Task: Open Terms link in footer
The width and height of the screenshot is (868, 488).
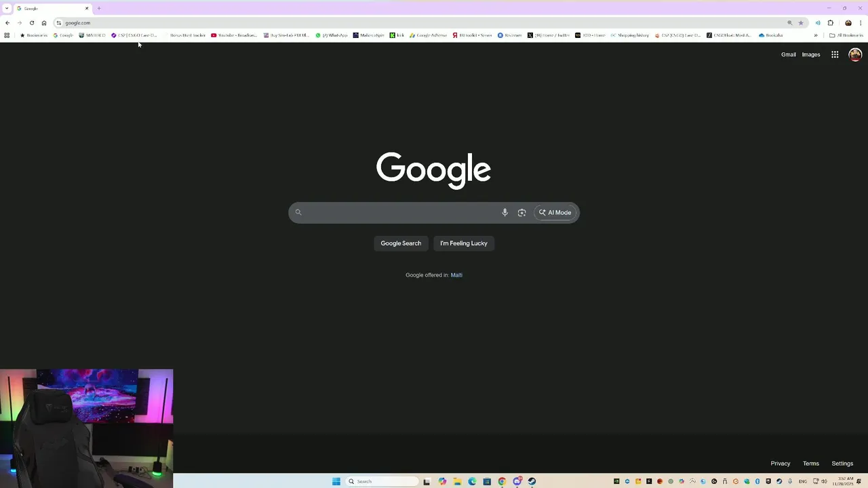Action: [811, 464]
